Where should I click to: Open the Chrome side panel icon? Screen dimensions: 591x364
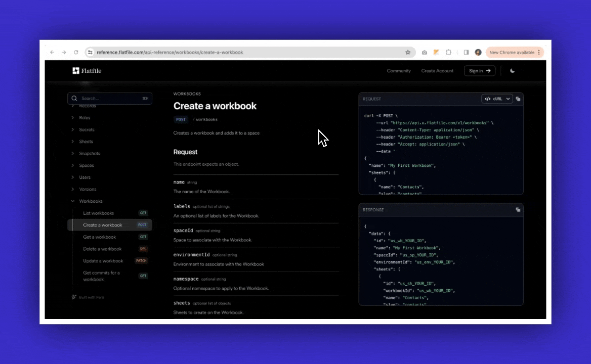[x=466, y=52]
